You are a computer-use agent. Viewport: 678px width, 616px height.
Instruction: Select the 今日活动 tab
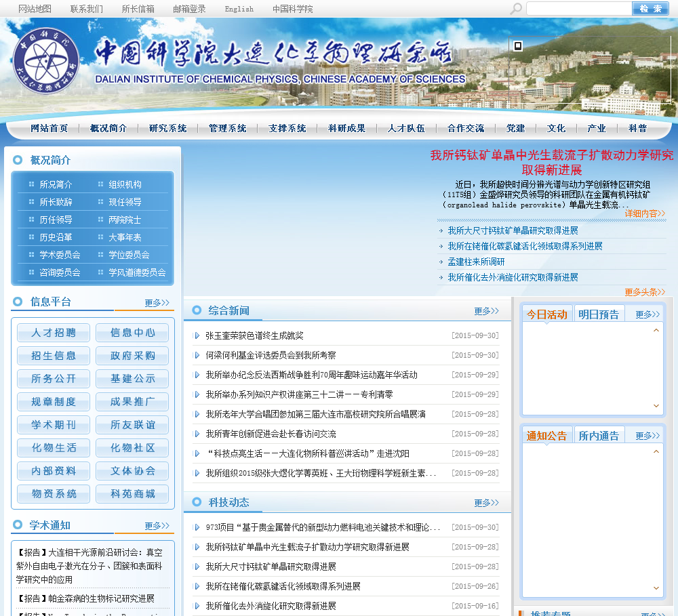(547, 314)
